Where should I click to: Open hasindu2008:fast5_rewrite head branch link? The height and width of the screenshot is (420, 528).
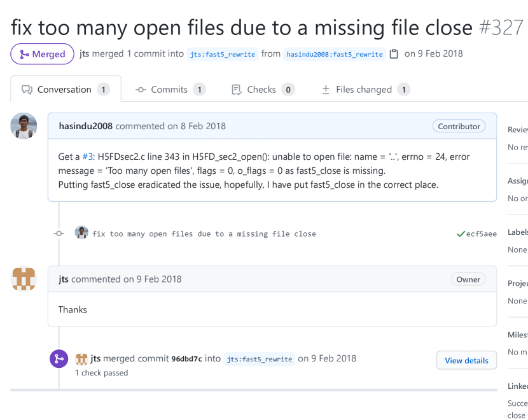(x=335, y=54)
